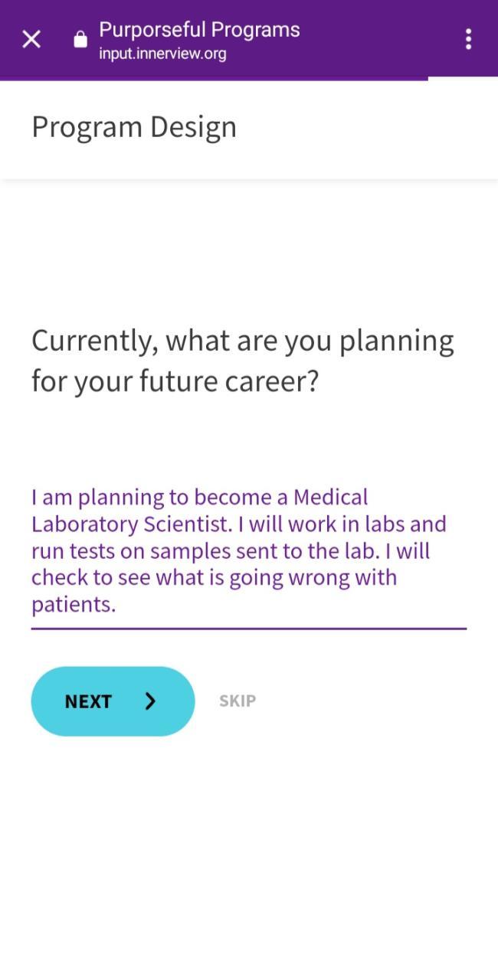Image resolution: width=498 pixels, height=980 pixels.
Task: Place cursor after "patients." in the answer
Action: [117, 606]
